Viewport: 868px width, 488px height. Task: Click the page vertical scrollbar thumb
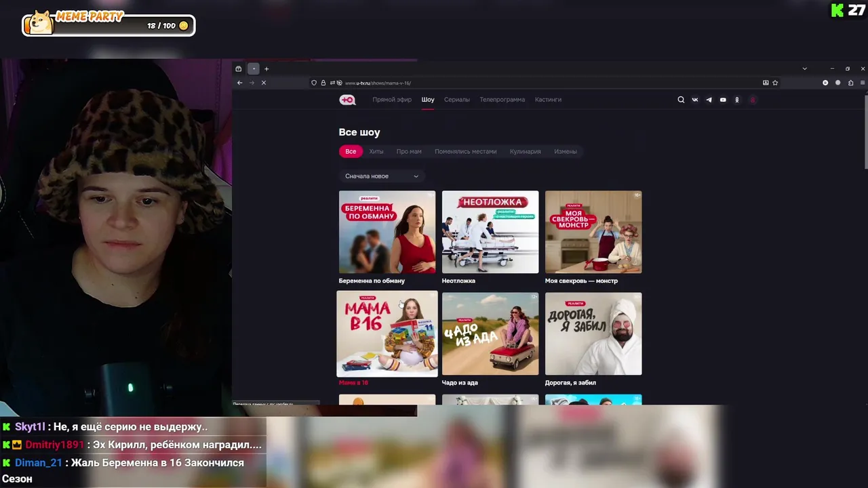pos(865,131)
